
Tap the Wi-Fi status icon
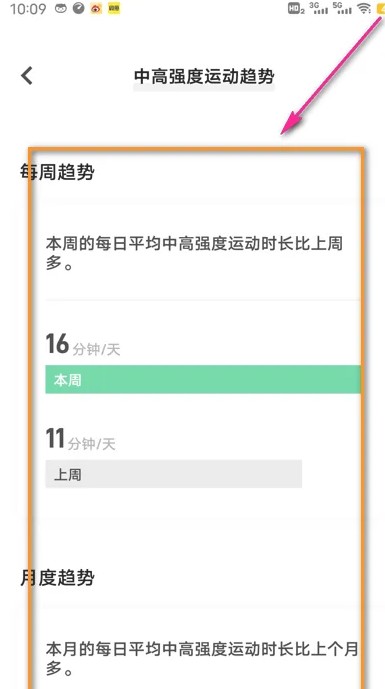[363, 8]
